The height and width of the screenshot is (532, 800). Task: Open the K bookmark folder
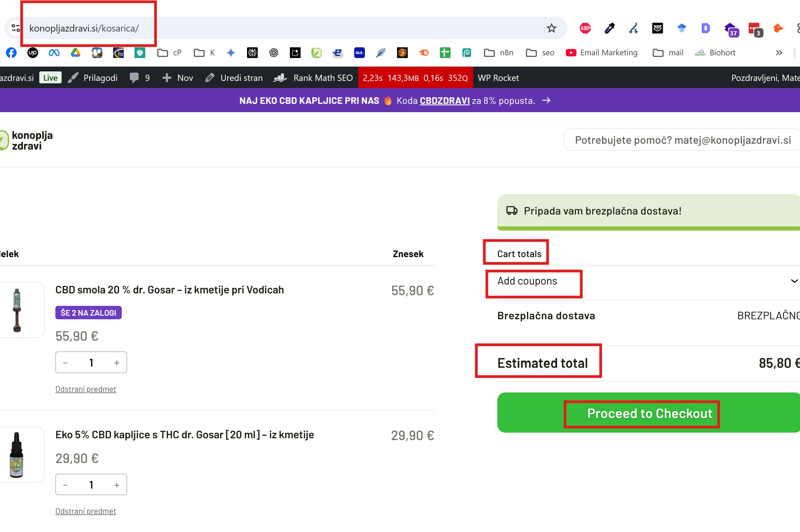[x=204, y=53]
